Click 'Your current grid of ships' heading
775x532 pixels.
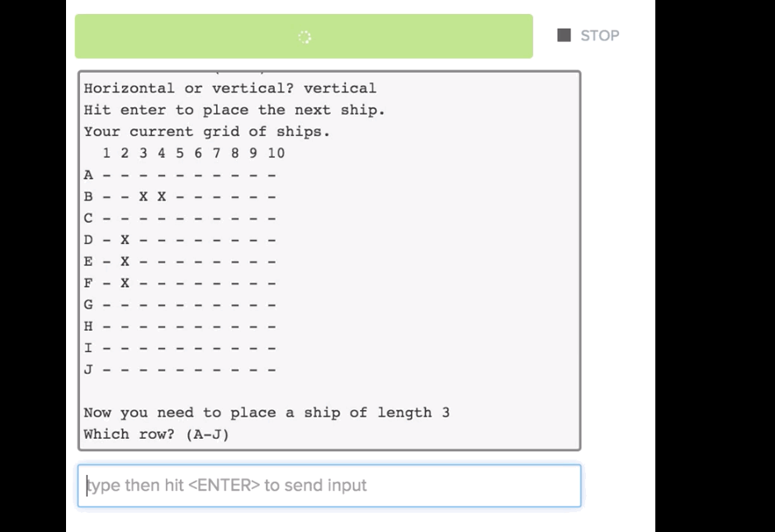(x=206, y=131)
